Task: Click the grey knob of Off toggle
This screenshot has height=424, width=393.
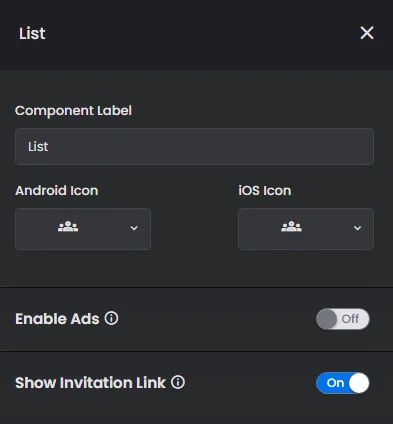Action: click(327, 319)
